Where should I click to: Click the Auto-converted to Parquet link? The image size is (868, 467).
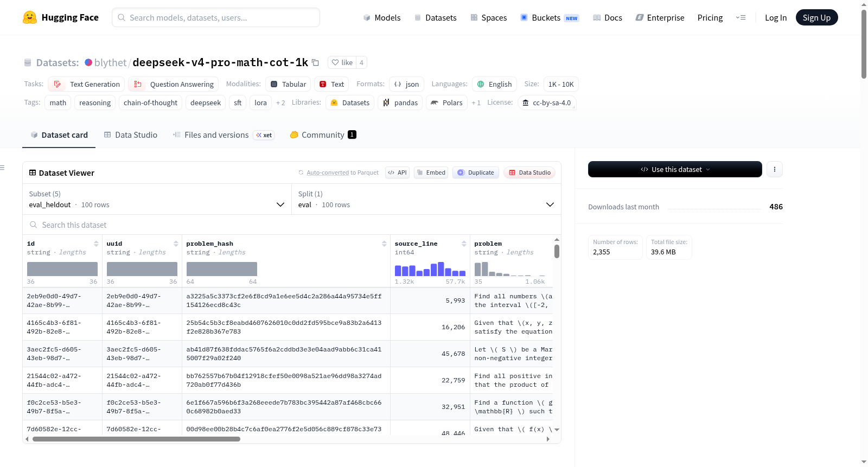[342, 172]
